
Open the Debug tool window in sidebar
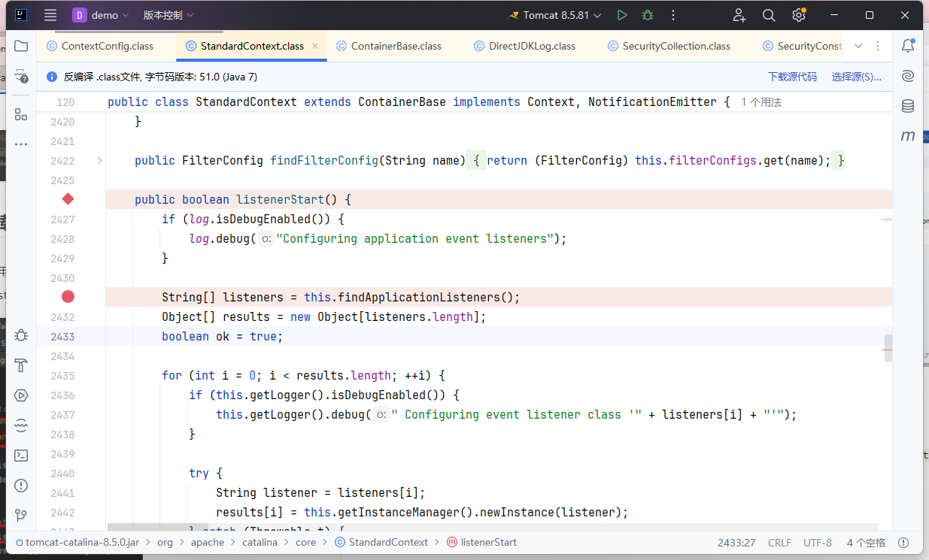pos(21,335)
